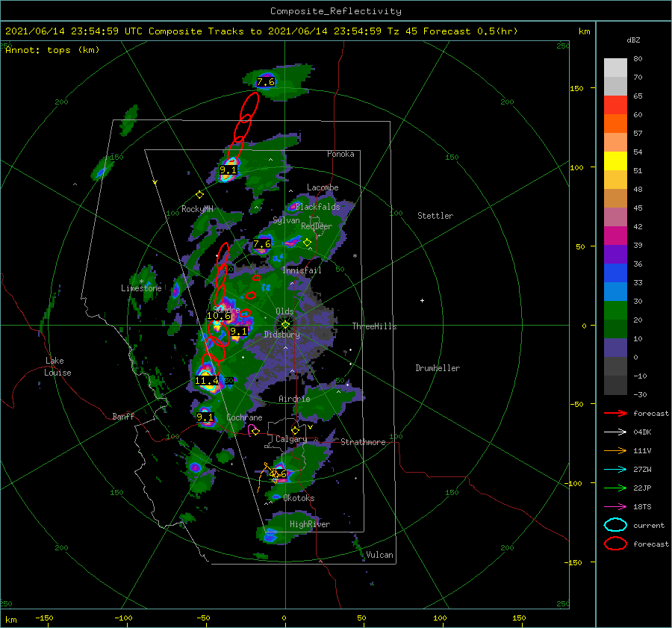The image size is (672, 628).
Task: Pick the 42 dBZ pink color swatch
Action: coord(615,217)
